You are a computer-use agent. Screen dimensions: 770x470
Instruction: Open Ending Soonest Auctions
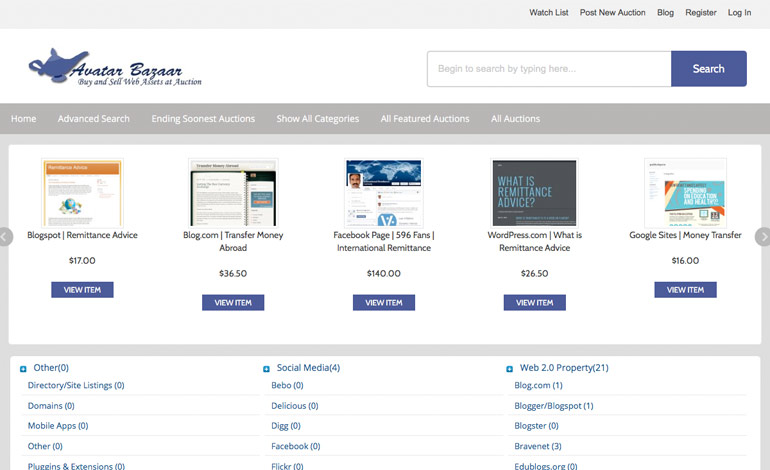[203, 119]
